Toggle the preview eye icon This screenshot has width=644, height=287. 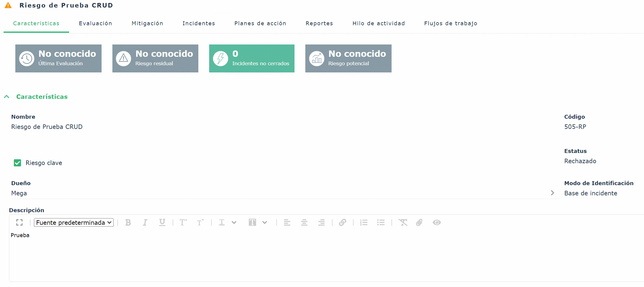pyautogui.click(x=437, y=222)
